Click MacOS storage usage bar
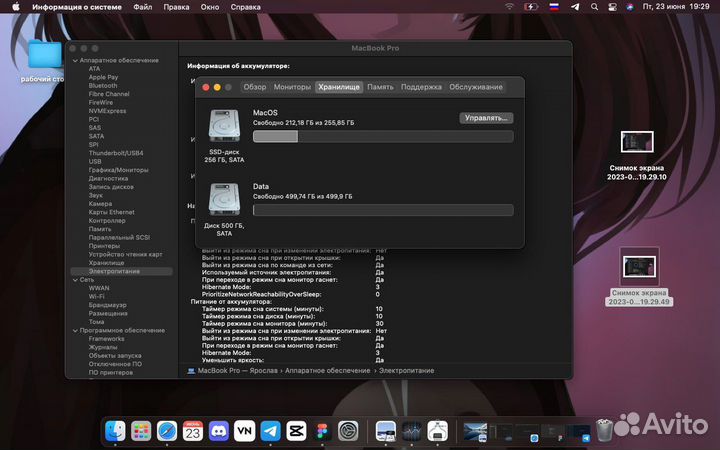 pyautogui.click(x=383, y=136)
